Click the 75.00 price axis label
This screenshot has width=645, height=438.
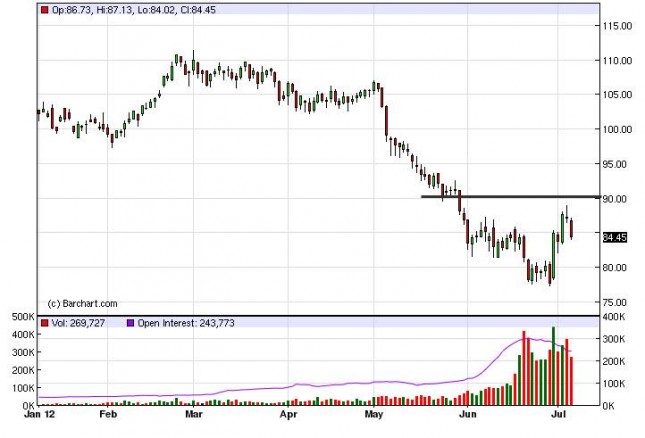click(x=615, y=302)
